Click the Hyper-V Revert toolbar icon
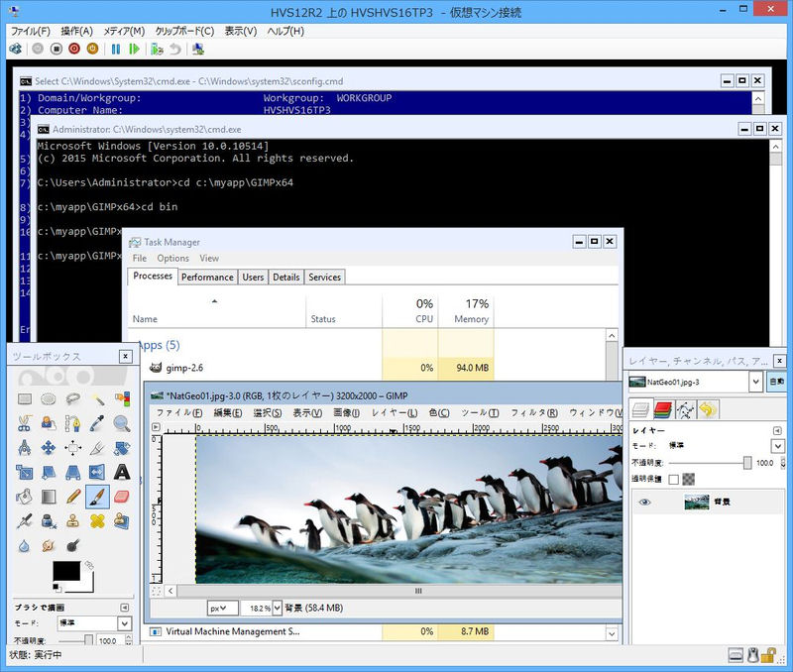 point(175,49)
